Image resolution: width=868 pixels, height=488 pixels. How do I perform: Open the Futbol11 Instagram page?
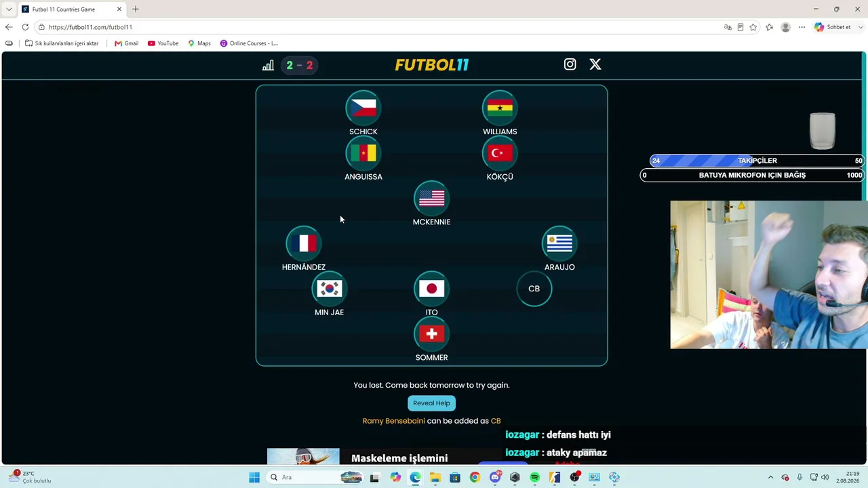570,64
